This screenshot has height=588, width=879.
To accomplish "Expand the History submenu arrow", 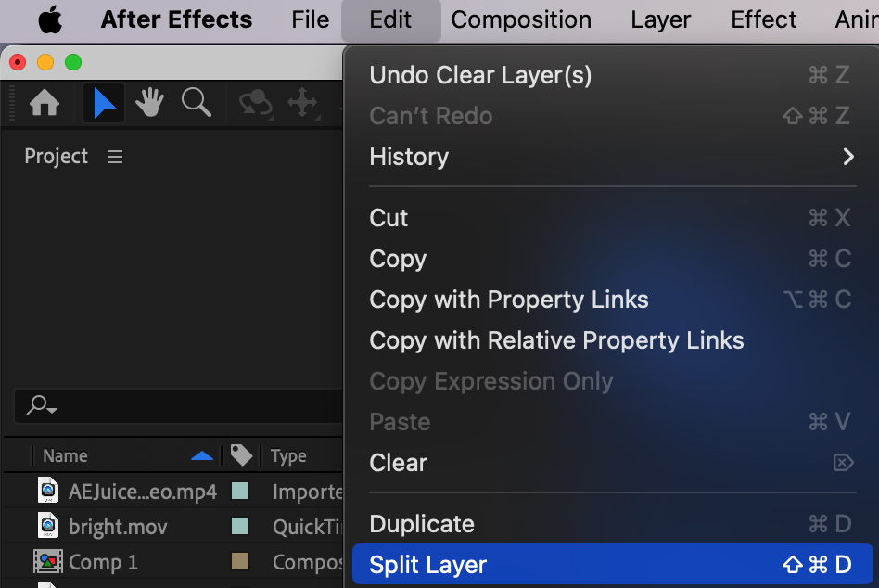I will coord(847,157).
